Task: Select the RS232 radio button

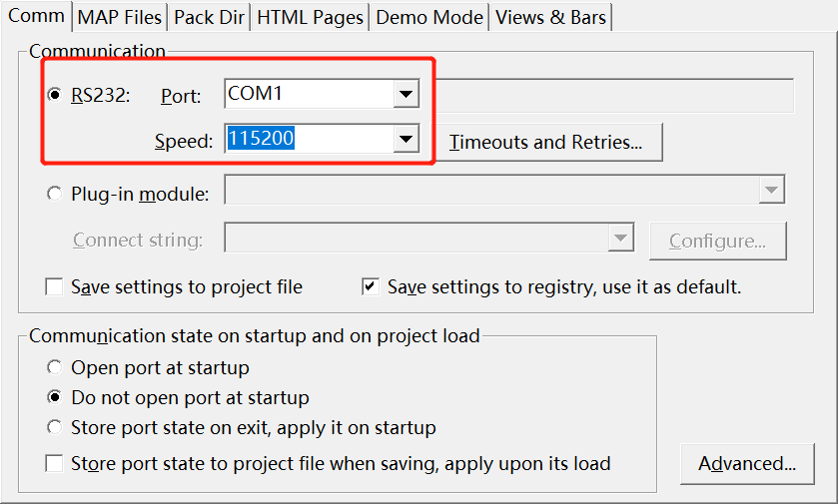Action: click(x=54, y=96)
